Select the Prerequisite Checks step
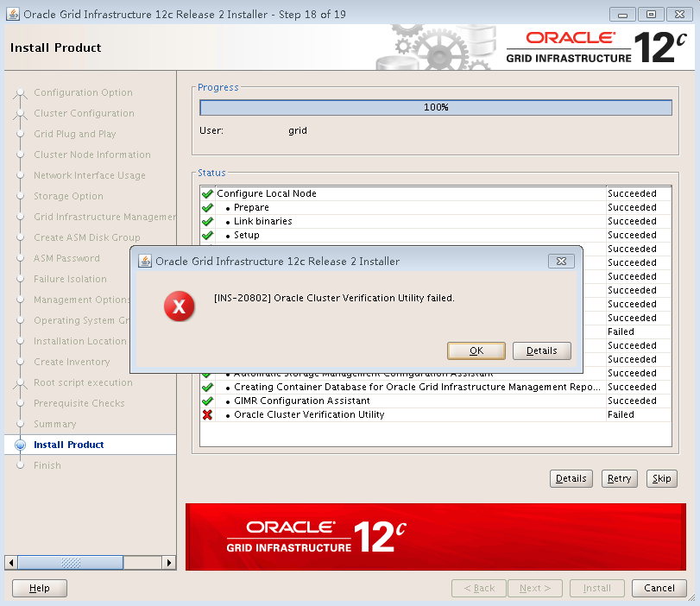Viewport: 700px width, 606px height. pos(79,403)
